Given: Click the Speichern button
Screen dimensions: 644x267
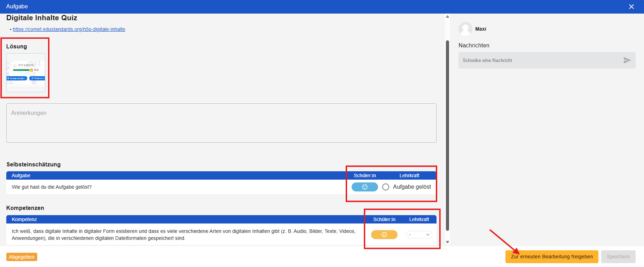Looking at the screenshot, I should [618, 257].
